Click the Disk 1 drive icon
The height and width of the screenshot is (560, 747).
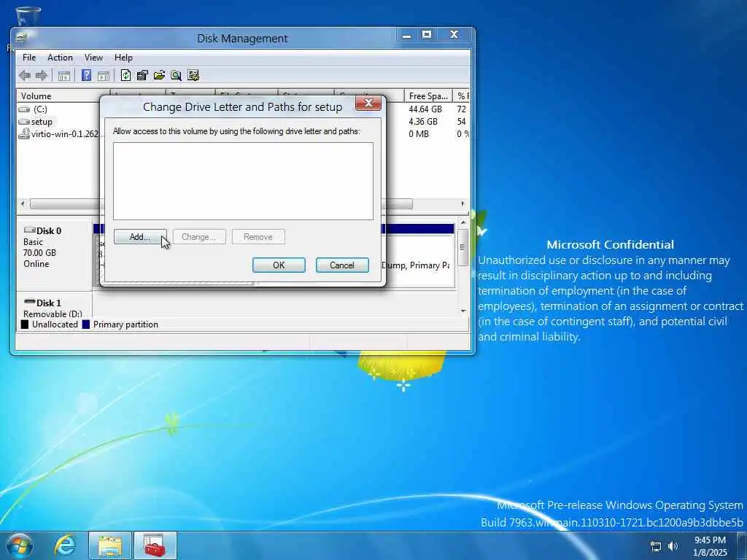(29, 302)
